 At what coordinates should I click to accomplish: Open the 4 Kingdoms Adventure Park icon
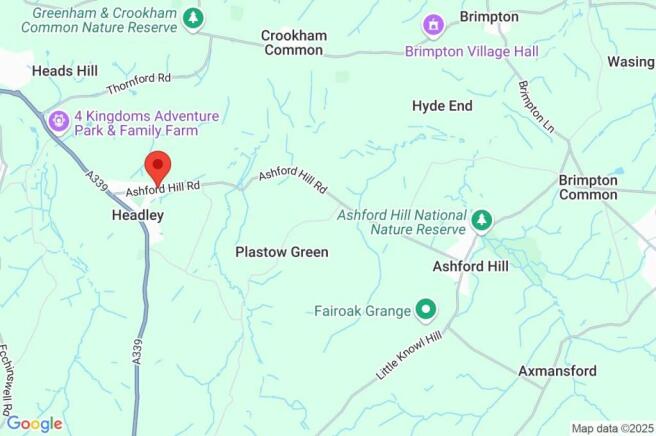tap(59, 122)
